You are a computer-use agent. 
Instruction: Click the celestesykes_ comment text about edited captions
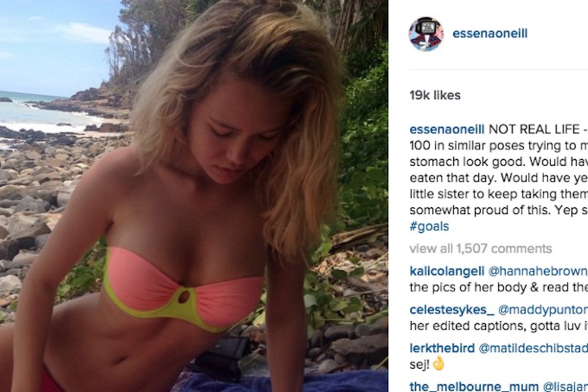click(499, 325)
